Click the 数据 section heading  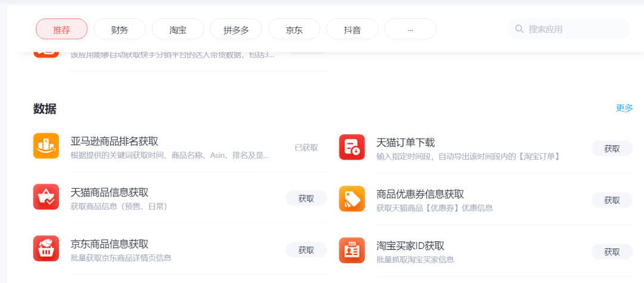click(45, 109)
